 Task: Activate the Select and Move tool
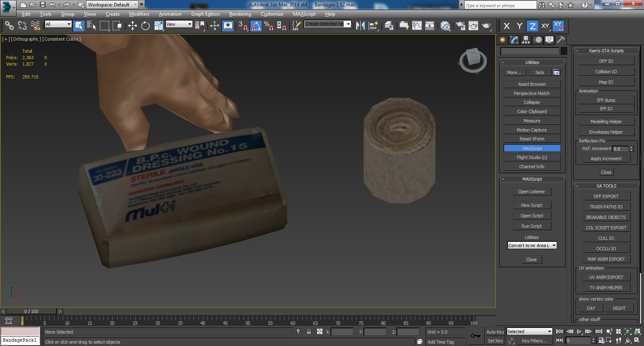point(132,26)
